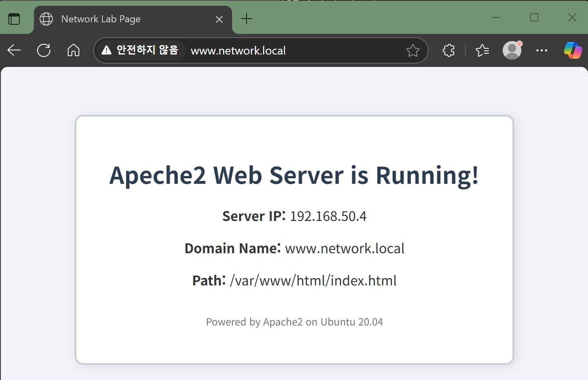Open the user profile avatar

[512, 50]
